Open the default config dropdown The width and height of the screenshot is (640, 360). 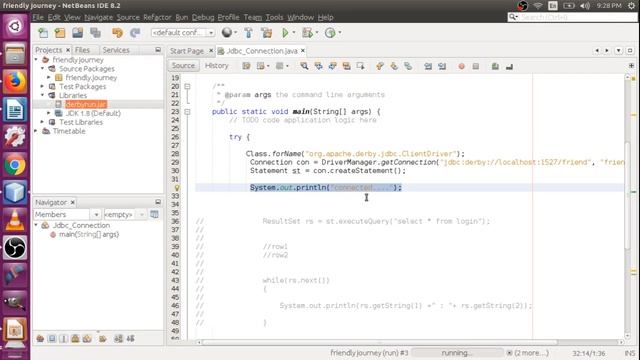point(183,33)
